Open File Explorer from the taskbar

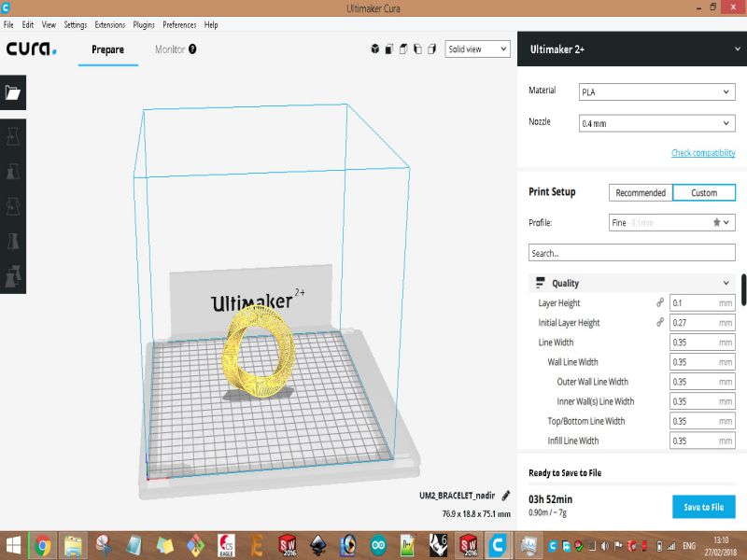click(73, 546)
